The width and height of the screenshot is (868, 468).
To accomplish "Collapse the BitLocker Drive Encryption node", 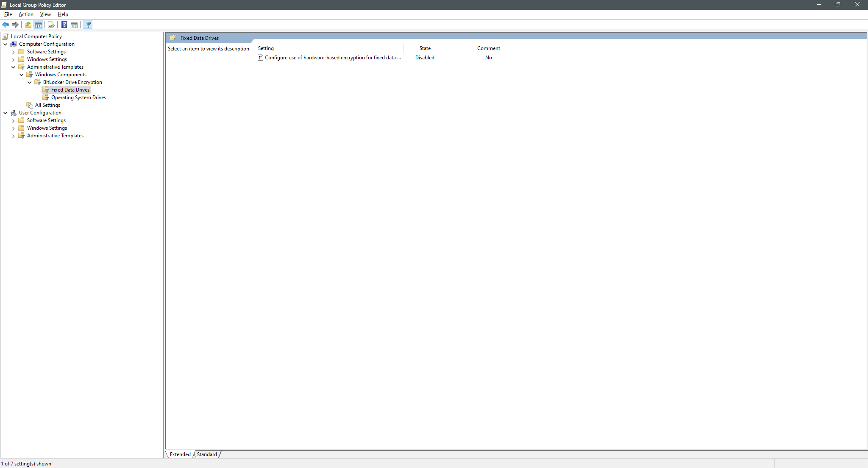I will (30, 82).
